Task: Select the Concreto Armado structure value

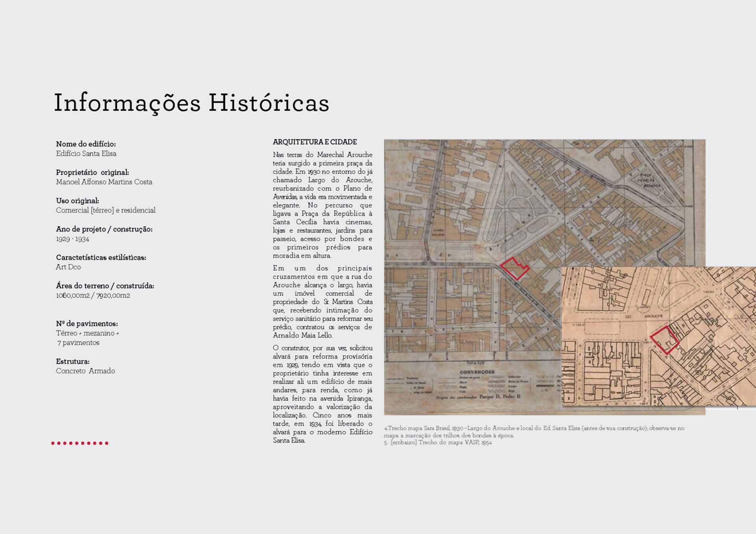Action: [x=85, y=371]
